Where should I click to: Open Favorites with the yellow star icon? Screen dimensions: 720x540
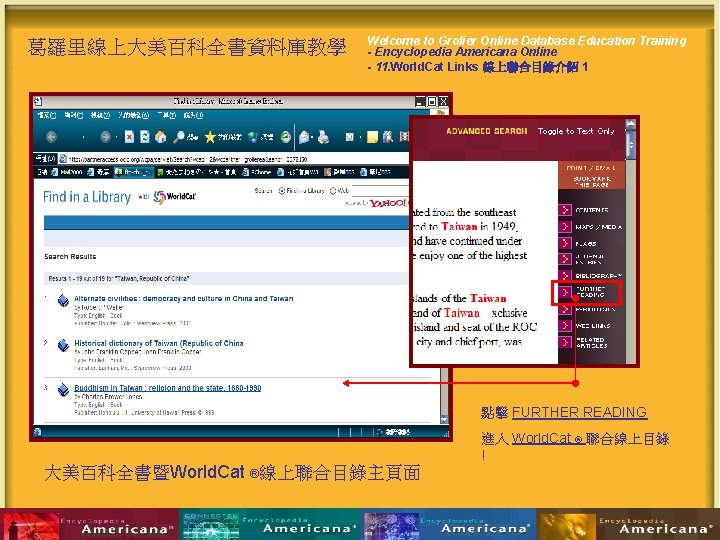[210, 136]
